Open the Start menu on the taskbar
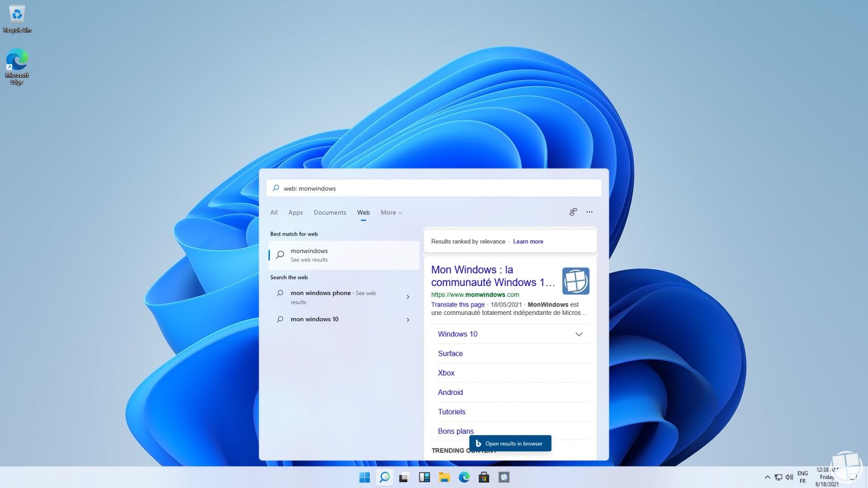Viewport: 868px width, 488px height. [x=364, y=477]
